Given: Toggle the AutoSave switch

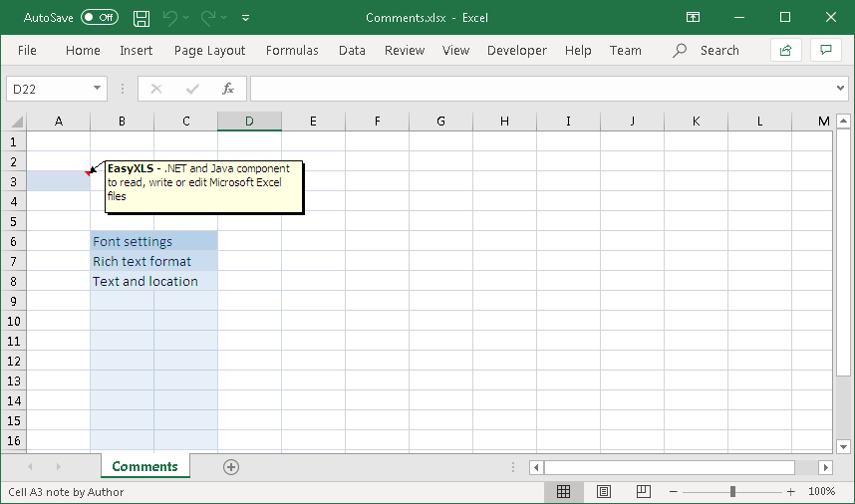Looking at the screenshot, I should pos(99,18).
